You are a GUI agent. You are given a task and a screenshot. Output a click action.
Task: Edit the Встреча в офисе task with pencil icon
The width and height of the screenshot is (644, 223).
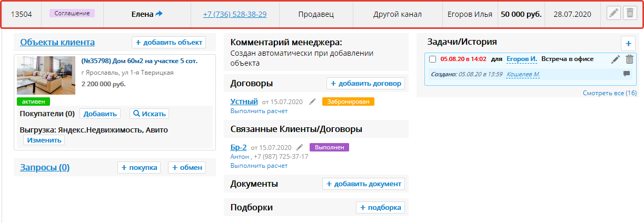point(616,59)
